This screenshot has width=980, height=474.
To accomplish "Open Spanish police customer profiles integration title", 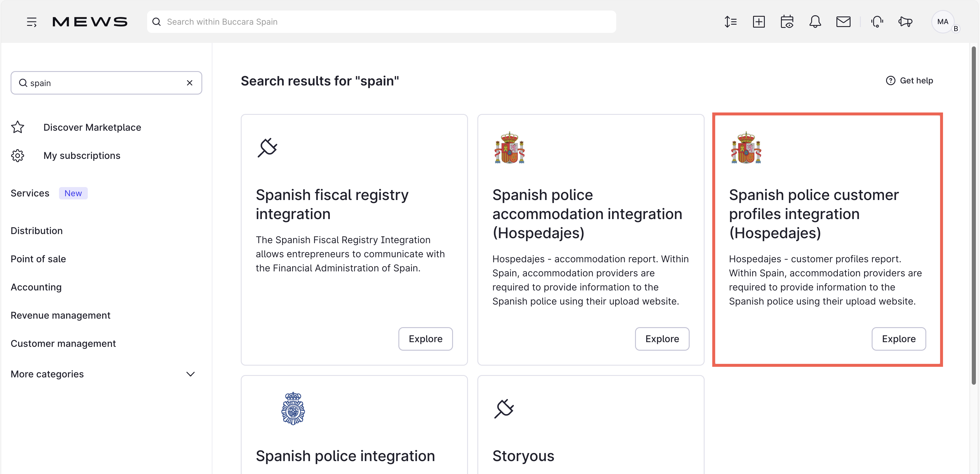I will click(814, 214).
